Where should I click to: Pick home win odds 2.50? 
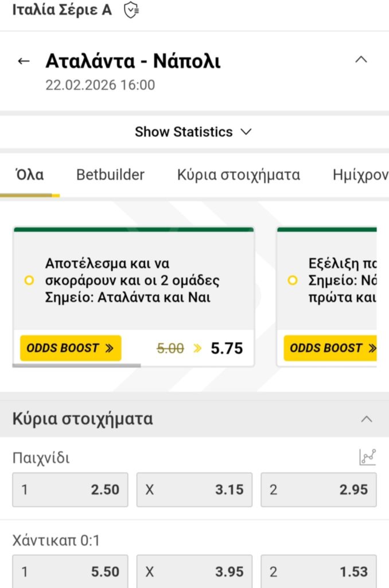pyautogui.click(x=70, y=489)
